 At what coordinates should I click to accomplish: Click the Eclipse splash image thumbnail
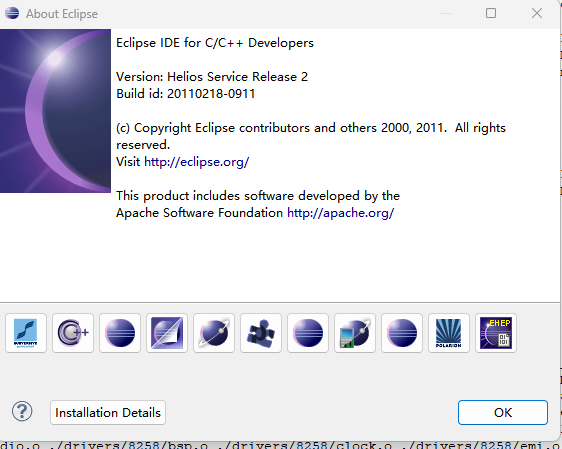pos(55,111)
